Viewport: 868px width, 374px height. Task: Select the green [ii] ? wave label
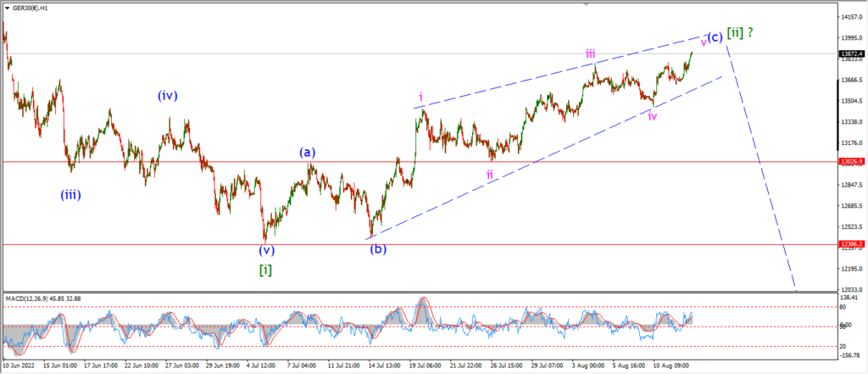[739, 33]
